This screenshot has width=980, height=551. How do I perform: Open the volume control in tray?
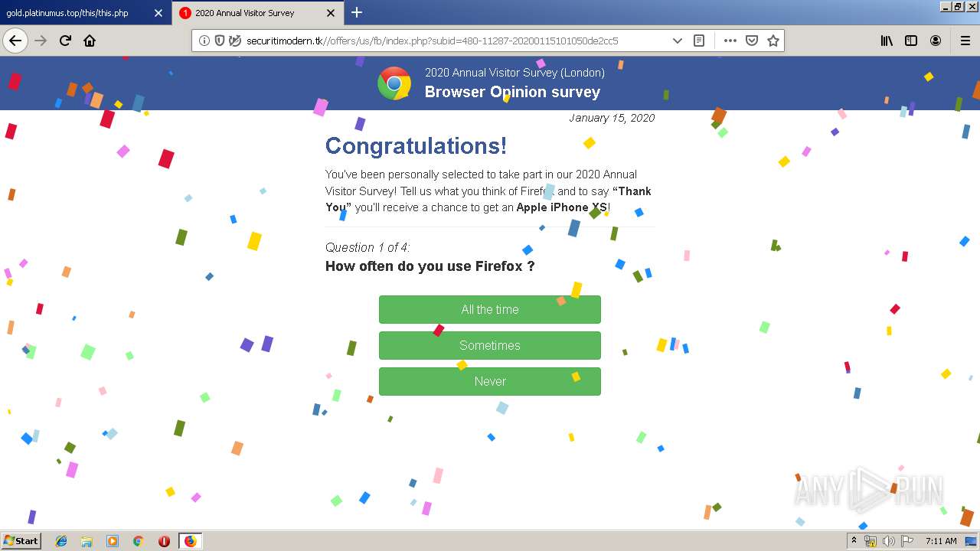point(889,541)
